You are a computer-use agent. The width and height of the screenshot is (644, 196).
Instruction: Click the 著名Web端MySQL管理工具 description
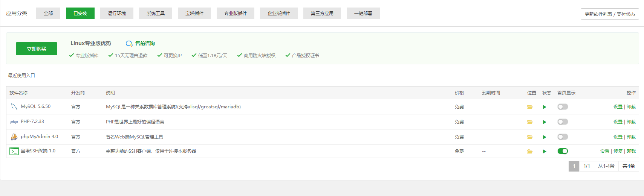(135, 137)
